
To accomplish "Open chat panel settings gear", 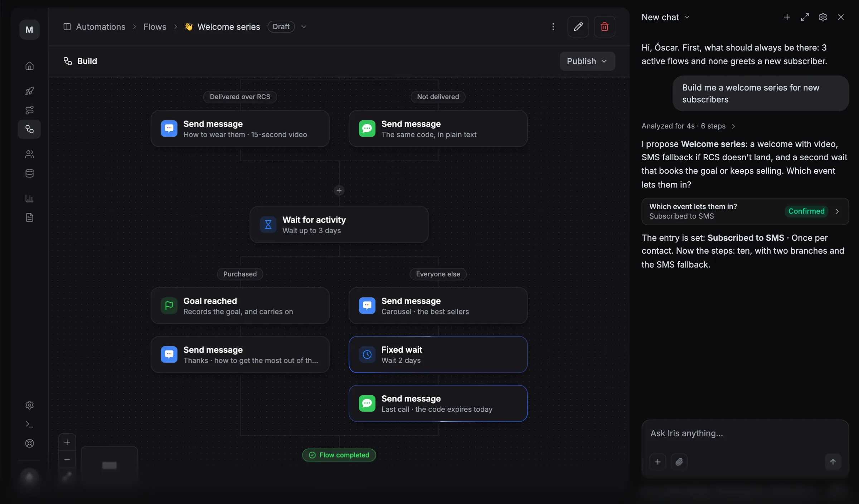I will coord(823,17).
